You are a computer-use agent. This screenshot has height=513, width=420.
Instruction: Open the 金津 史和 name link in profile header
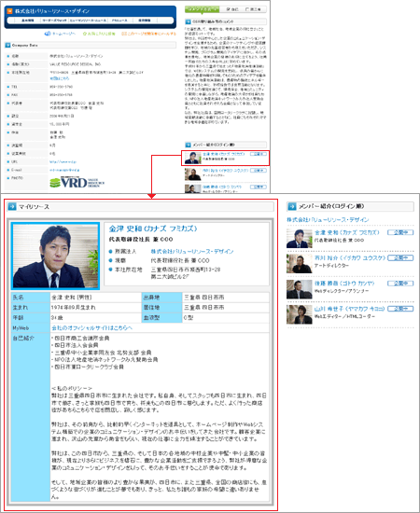pyautogui.click(x=153, y=229)
